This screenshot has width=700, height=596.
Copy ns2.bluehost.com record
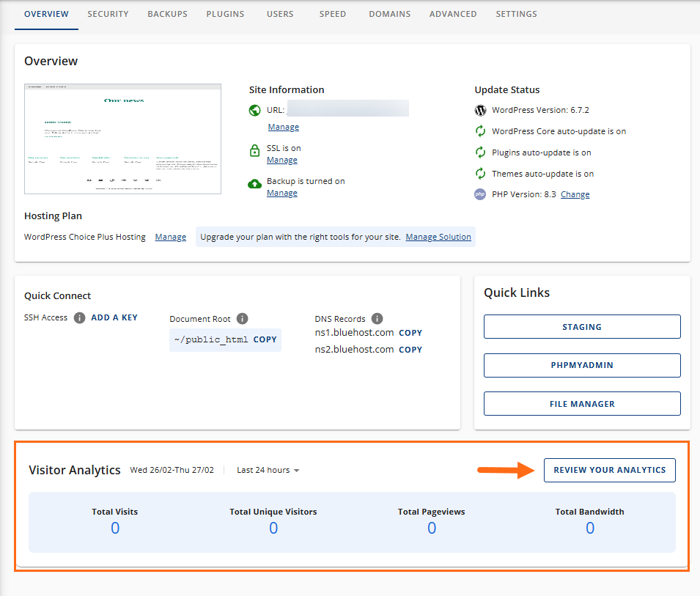point(410,350)
